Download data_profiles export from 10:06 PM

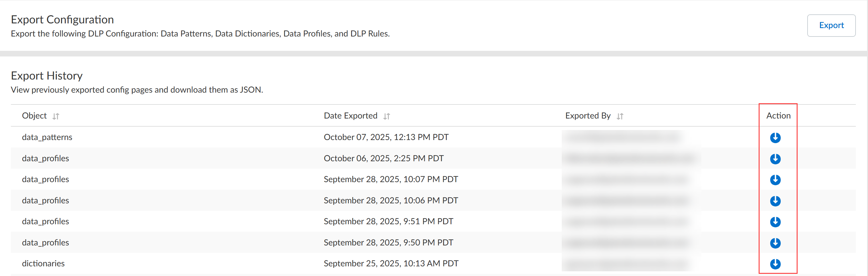pyautogui.click(x=775, y=201)
